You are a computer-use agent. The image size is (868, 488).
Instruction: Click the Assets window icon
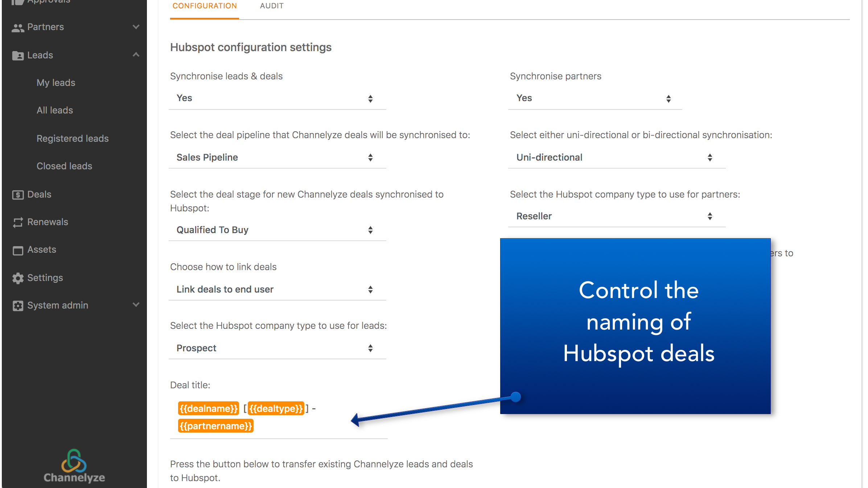click(x=18, y=250)
